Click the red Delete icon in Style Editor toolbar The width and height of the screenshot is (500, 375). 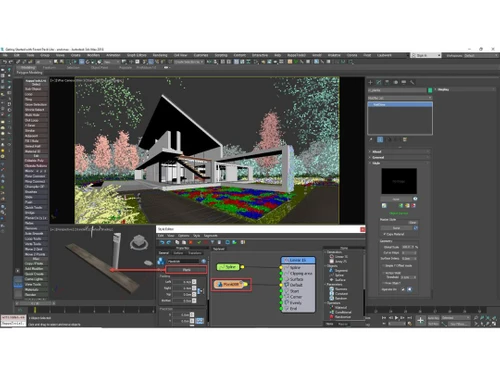(x=191, y=242)
